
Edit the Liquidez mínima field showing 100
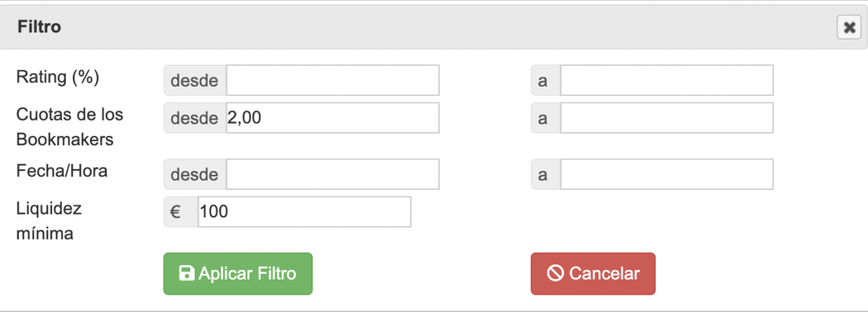click(304, 212)
